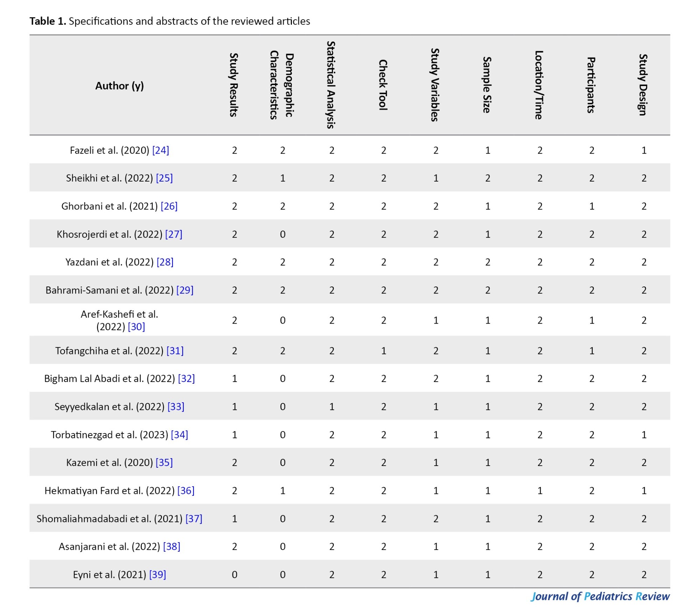Viewport: 700px width, 616px height.
Task: Click Eyni row Study Results value 0
Action: (x=234, y=575)
